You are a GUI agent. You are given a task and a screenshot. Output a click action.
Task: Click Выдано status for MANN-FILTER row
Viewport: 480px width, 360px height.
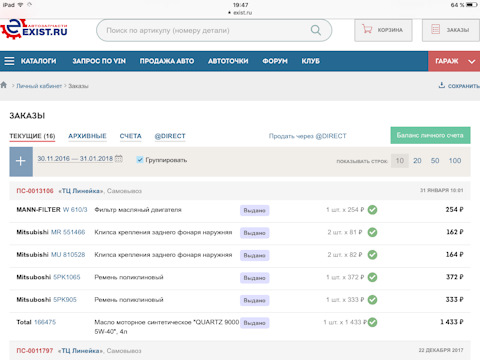click(x=255, y=210)
